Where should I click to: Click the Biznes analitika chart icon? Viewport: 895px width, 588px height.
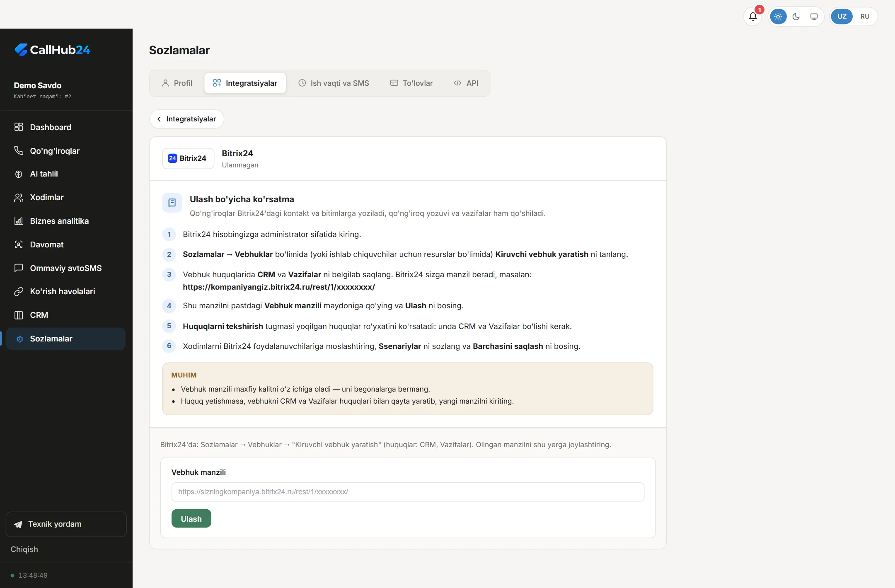(x=19, y=221)
